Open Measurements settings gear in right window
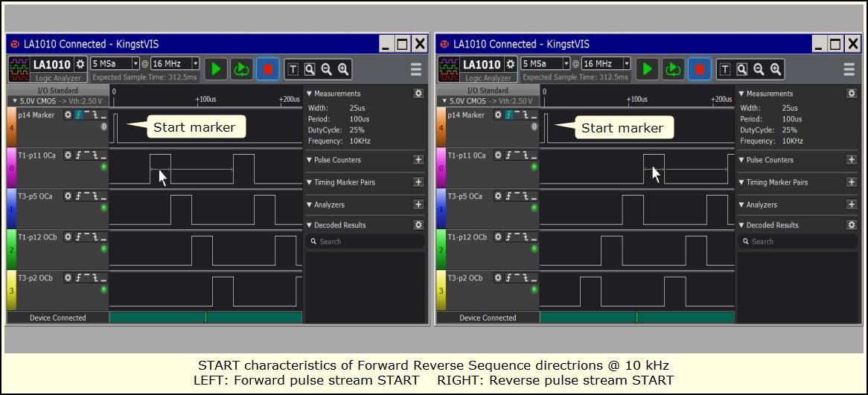868x395 pixels. [x=852, y=94]
